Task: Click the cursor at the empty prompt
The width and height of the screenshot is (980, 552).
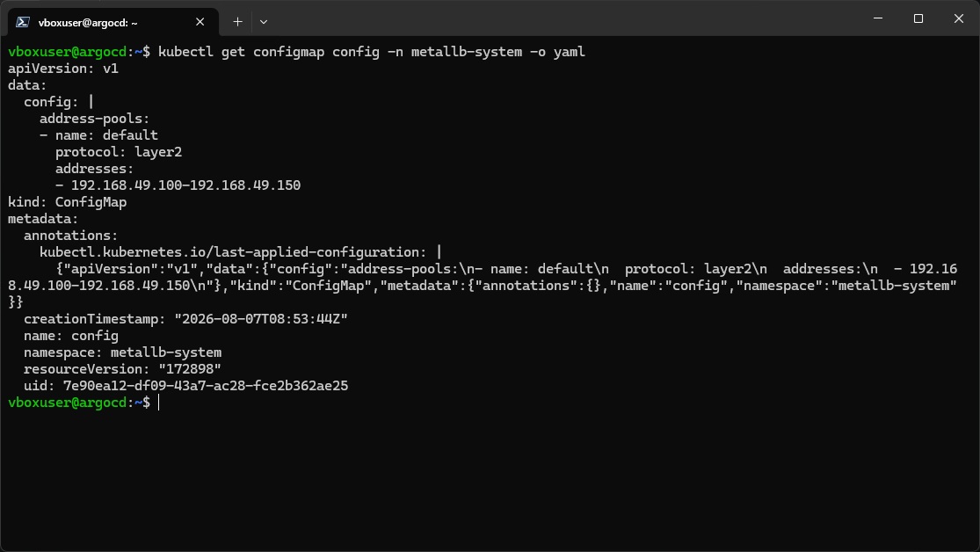Action: pos(159,403)
